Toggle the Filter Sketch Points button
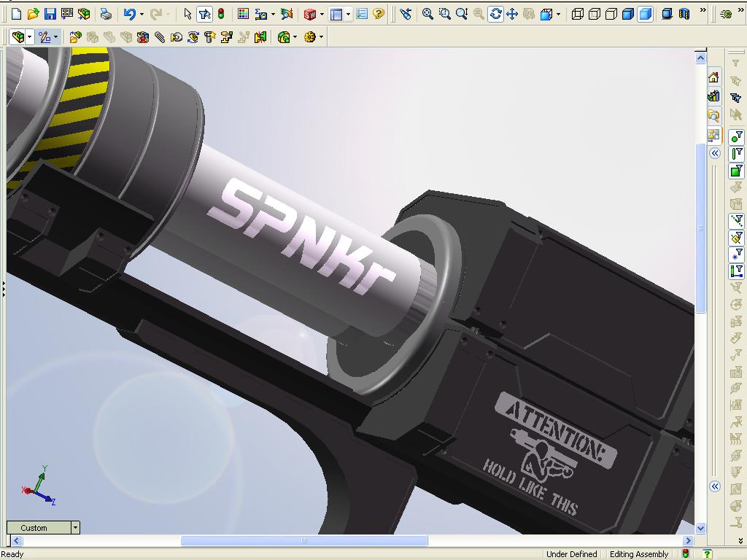Screen dimensions: 747x560 pos(736,254)
